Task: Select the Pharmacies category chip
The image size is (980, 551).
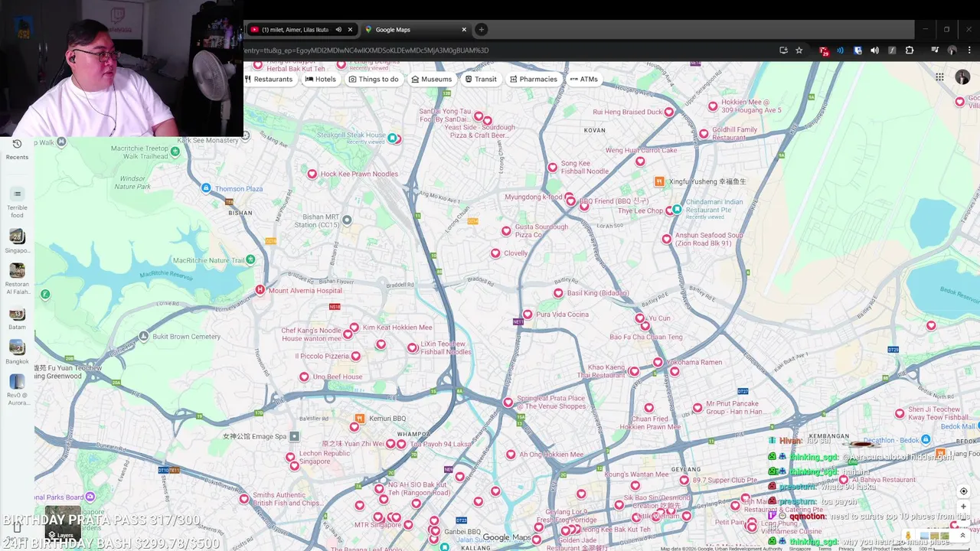Action: pyautogui.click(x=533, y=79)
